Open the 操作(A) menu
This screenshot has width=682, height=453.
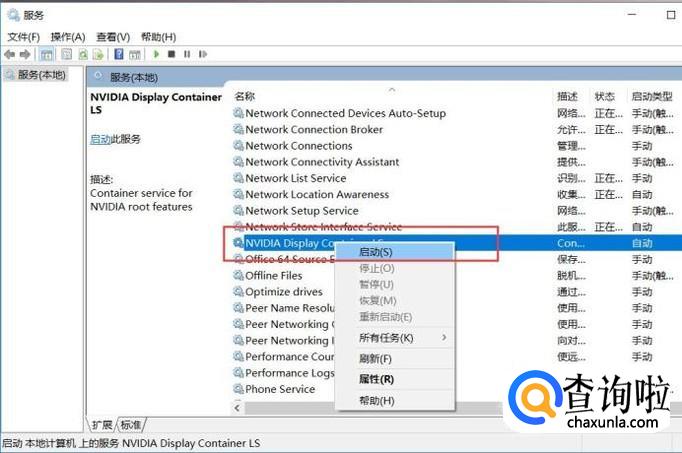(68, 37)
